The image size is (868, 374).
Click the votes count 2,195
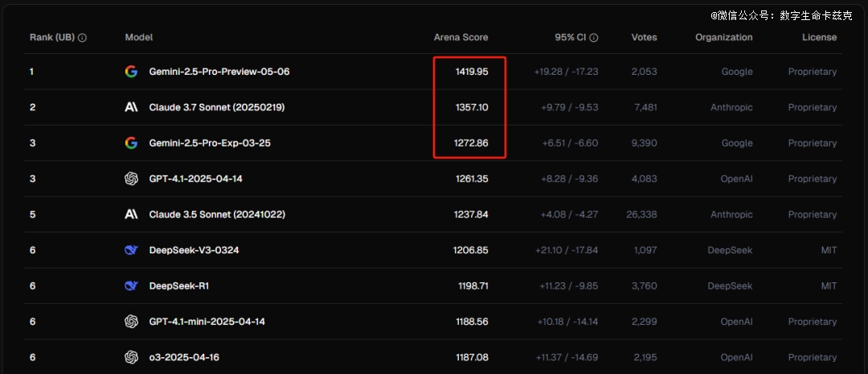(x=645, y=357)
